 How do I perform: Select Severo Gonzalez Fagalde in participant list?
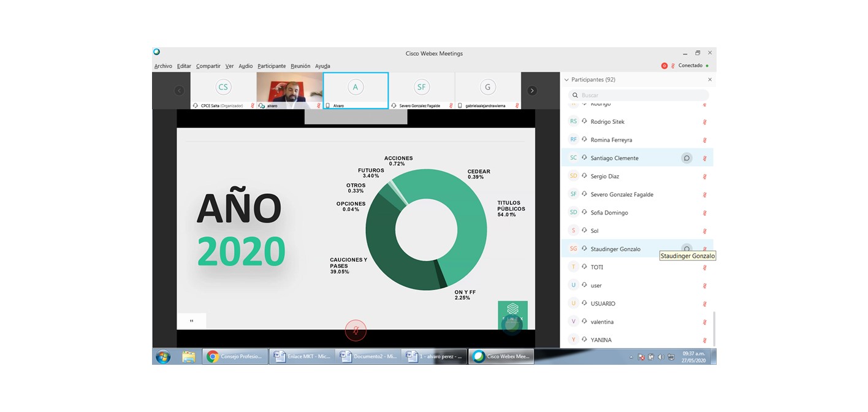pyautogui.click(x=622, y=194)
